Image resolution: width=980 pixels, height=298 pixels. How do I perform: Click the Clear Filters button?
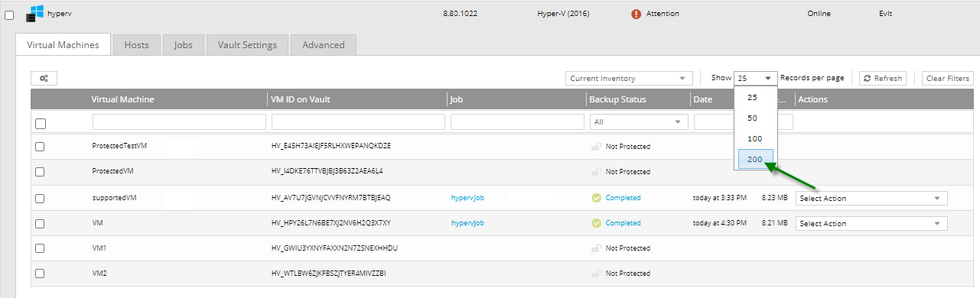tap(947, 78)
